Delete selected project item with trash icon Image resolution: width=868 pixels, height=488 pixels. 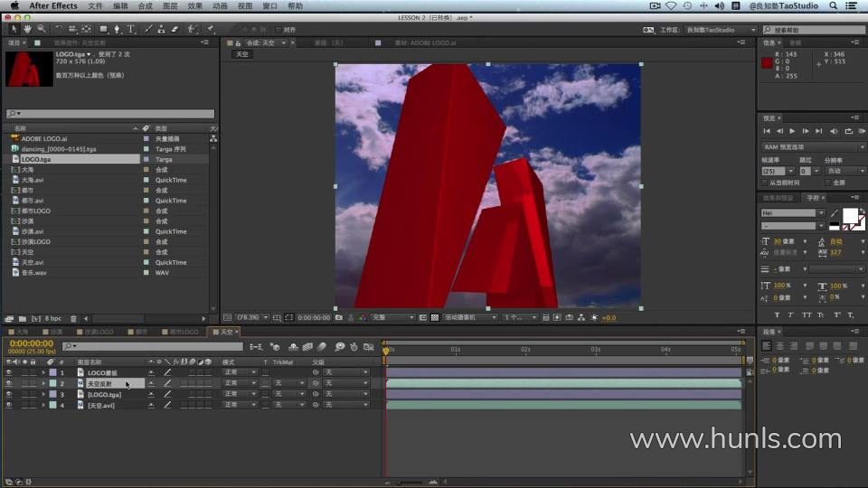[73, 319]
